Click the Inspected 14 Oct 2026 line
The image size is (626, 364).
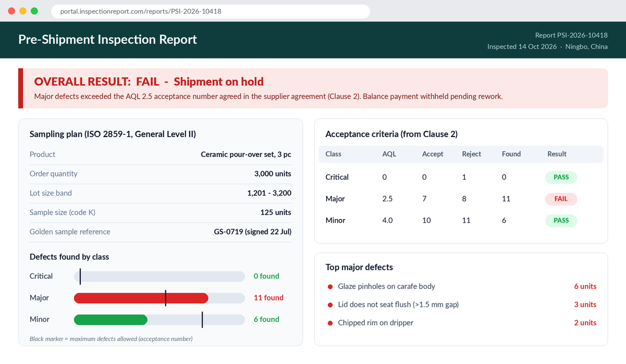547,47
